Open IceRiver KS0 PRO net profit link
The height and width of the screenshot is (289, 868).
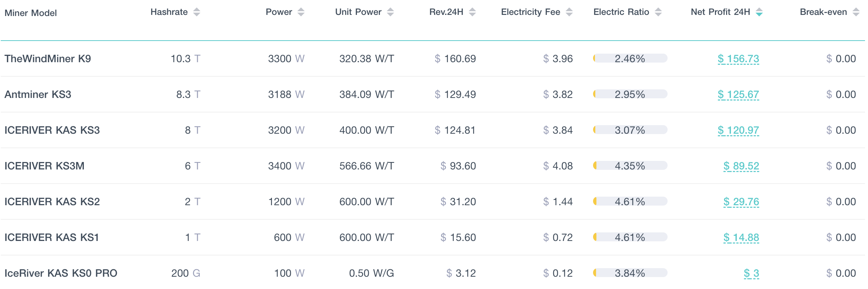pyautogui.click(x=751, y=273)
